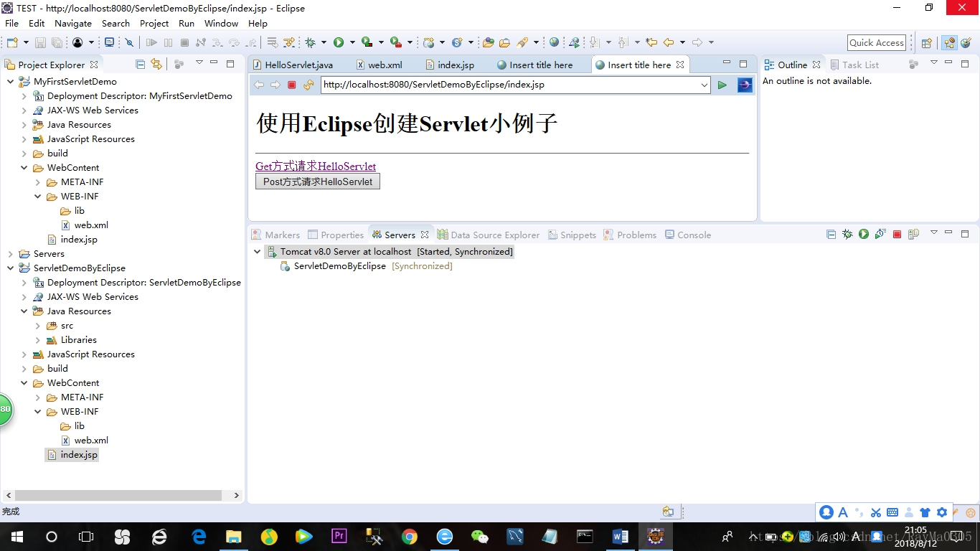Viewport: 980px width, 551px height.
Task: Click Skip All Breakpoints toolbar icon
Action: pos(129,42)
